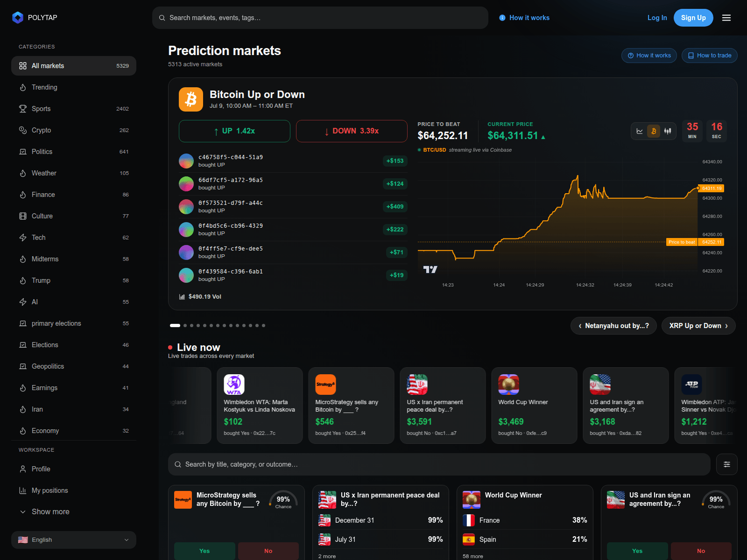Image resolution: width=747 pixels, height=560 pixels.
Task: Click the +$409 profit badge
Action: point(395,207)
